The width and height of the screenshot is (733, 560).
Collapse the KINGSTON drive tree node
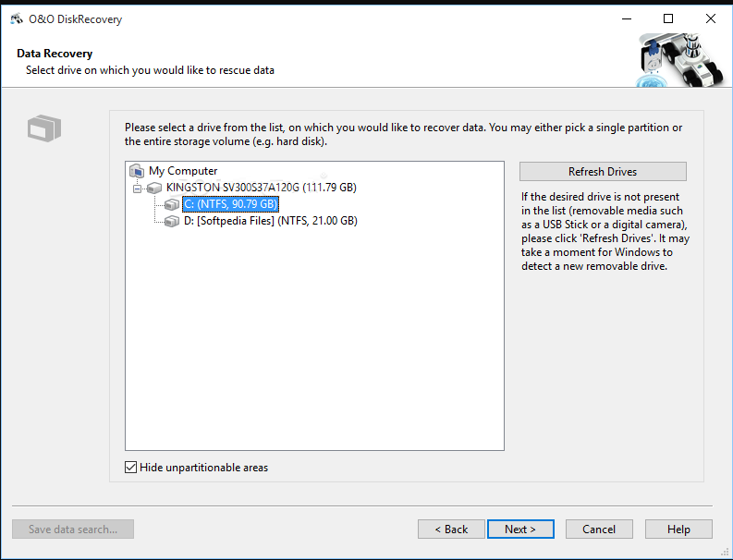[138, 188]
